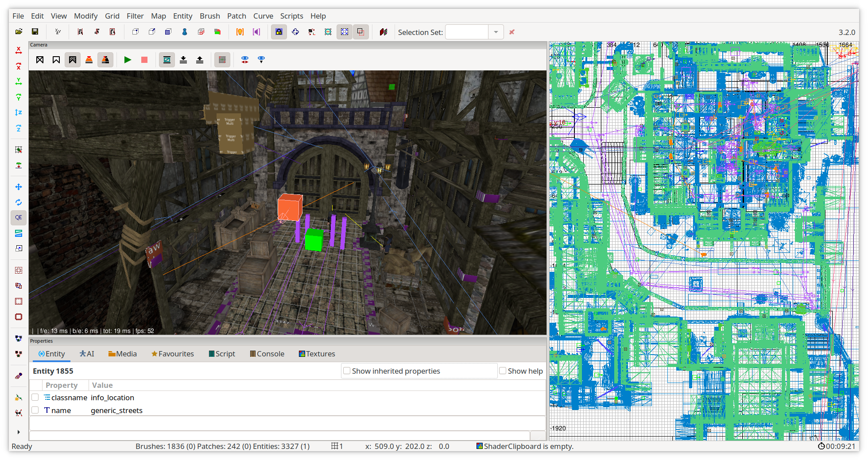Enable Show inherited properties checkbox
Screen dimensions: 868x460
(347, 371)
